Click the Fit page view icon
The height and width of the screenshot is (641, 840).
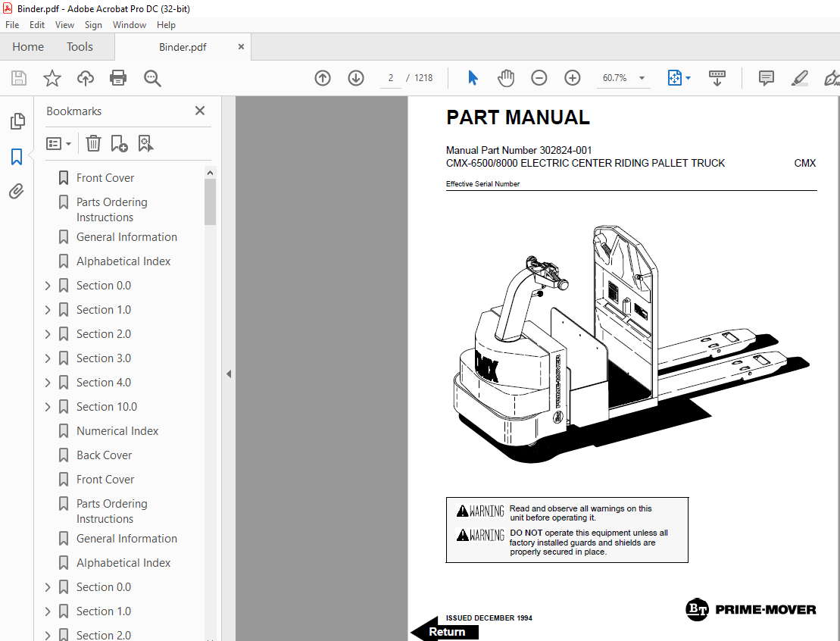coord(674,78)
